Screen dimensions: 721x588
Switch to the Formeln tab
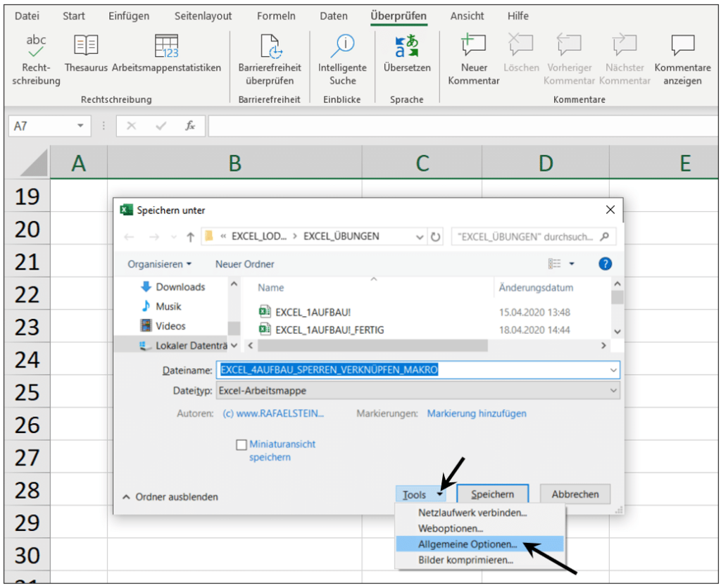click(x=276, y=16)
